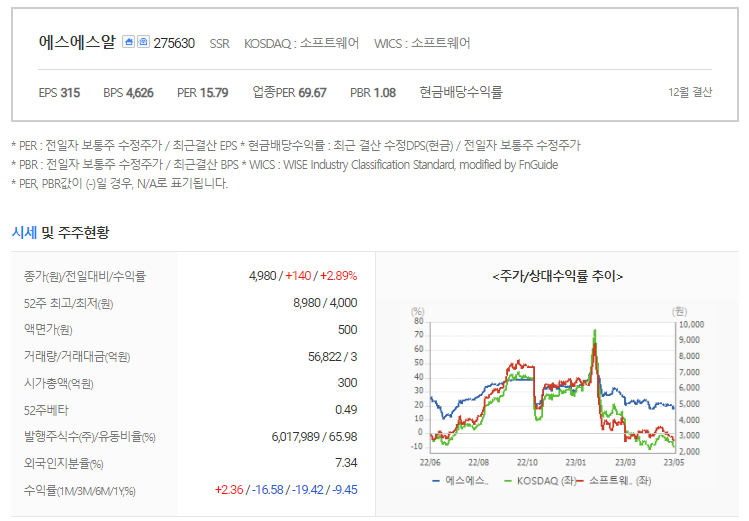Click the 23/05 x-axis label
The width and height of the screenshot is (749, 521).
pyautogui.click(x=674, y=462)
